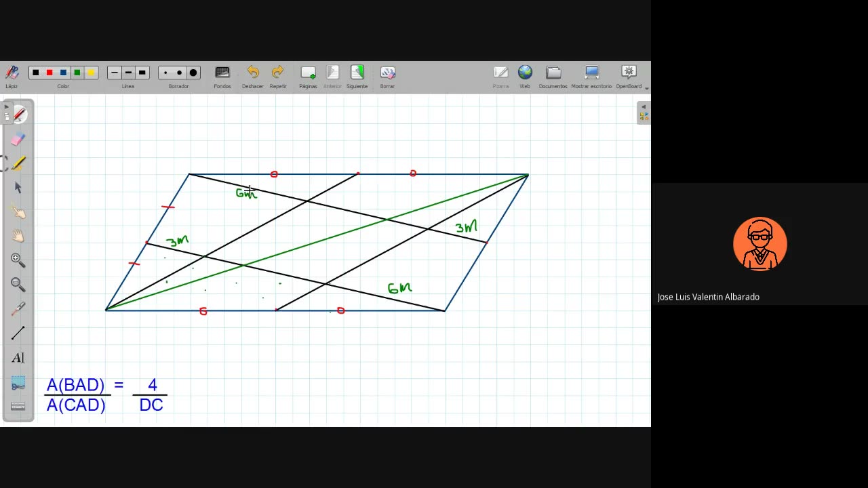Click Jose Luis Valentin Albarado name

pyautogui.click(x=708, y=297)
